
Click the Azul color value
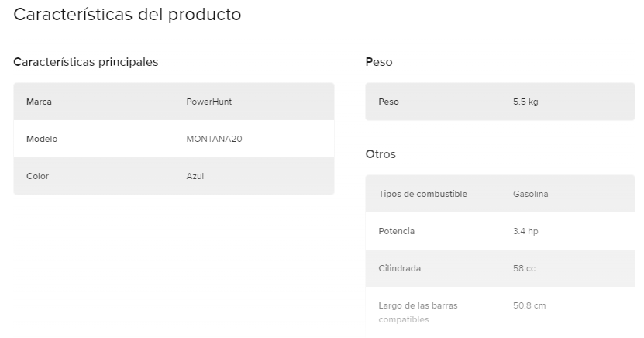tap(195, 176)
